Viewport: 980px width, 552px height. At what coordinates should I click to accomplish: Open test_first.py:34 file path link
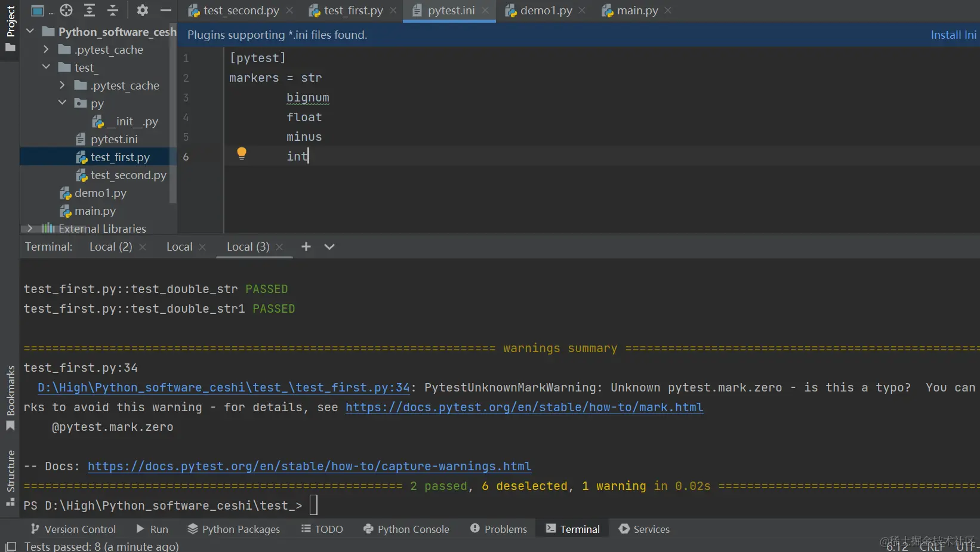[224, 388]
